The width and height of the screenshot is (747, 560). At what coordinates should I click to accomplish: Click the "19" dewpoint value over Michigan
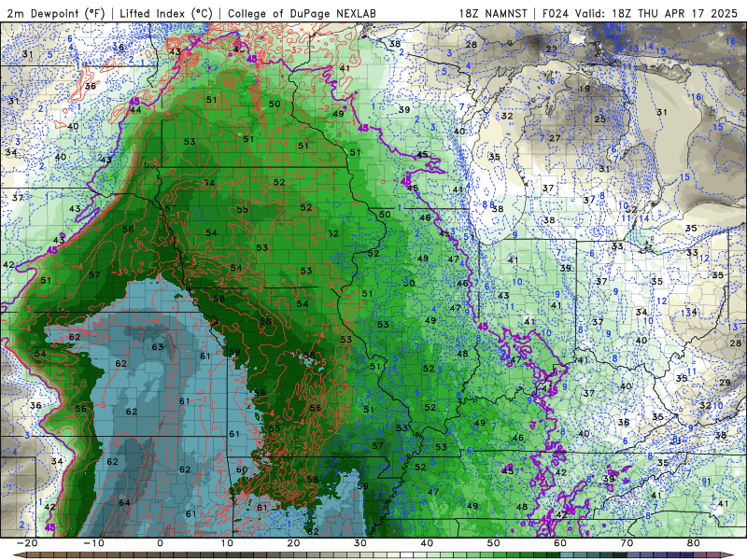tap(585, 89)
